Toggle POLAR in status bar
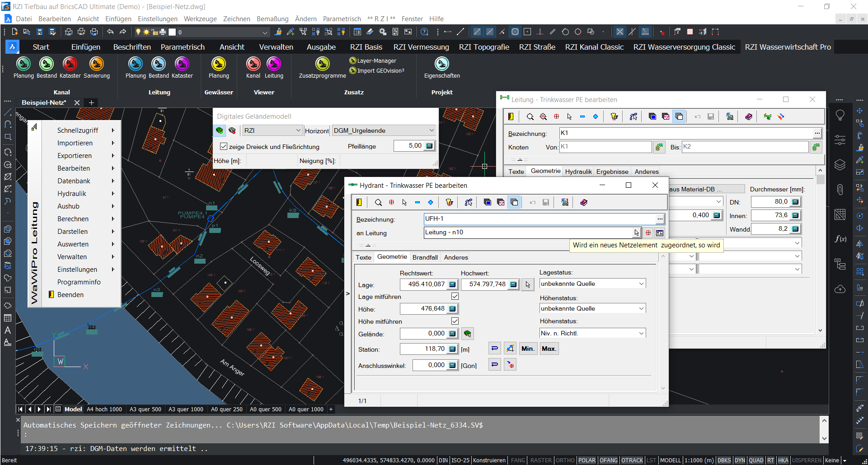 point(587,460)
